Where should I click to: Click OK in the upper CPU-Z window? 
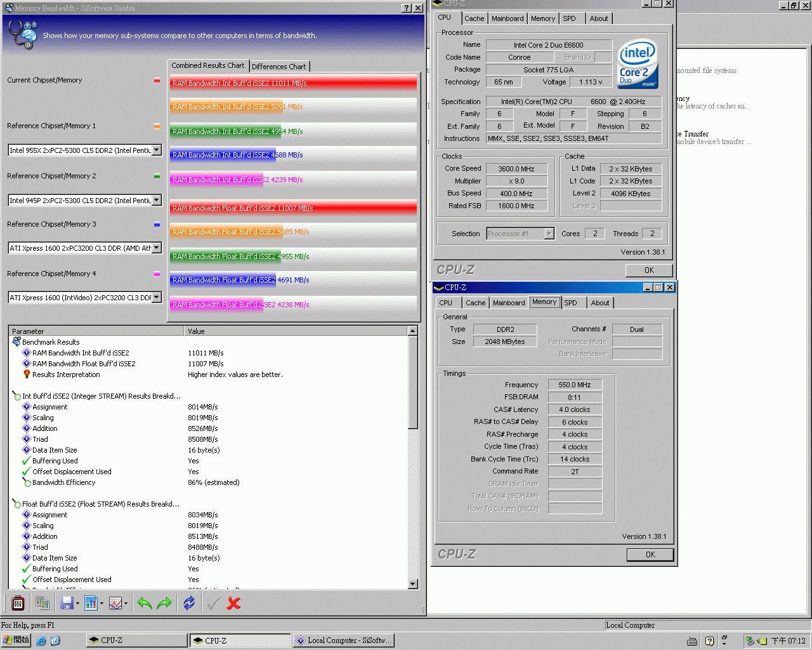[649, 270]
